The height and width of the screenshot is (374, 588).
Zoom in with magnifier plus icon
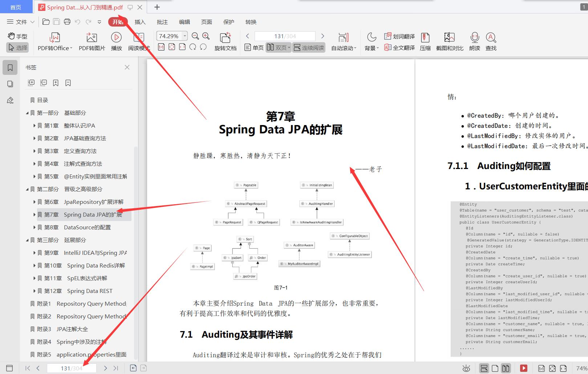[x=206, y=36]
